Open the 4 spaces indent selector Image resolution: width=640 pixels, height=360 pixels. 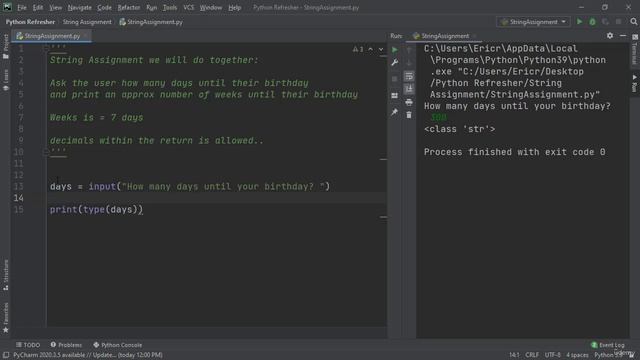coord(577,355)
